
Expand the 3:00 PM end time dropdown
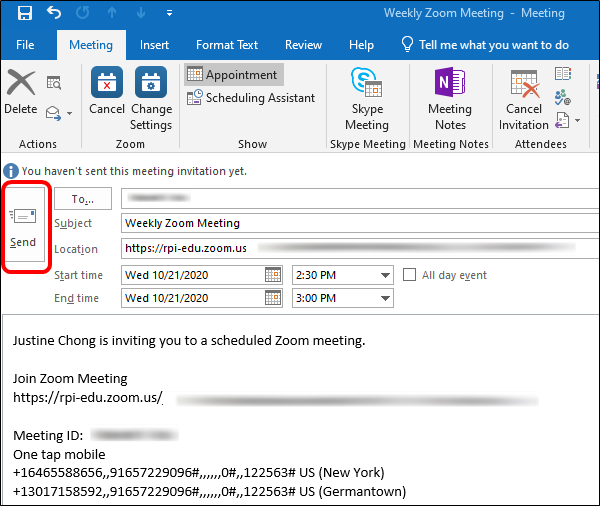point(385,298)
